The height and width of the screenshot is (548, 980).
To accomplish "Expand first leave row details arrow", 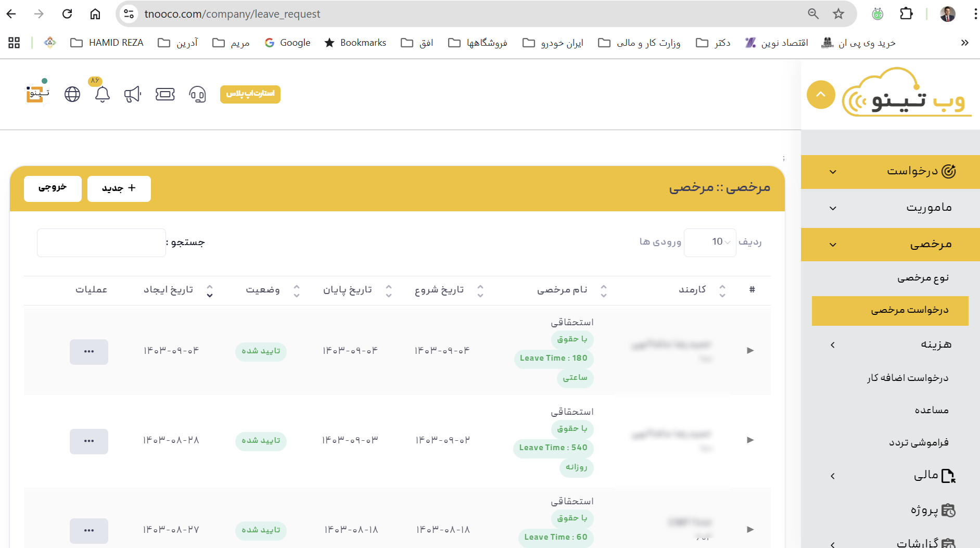I will (x=750, y=350).
